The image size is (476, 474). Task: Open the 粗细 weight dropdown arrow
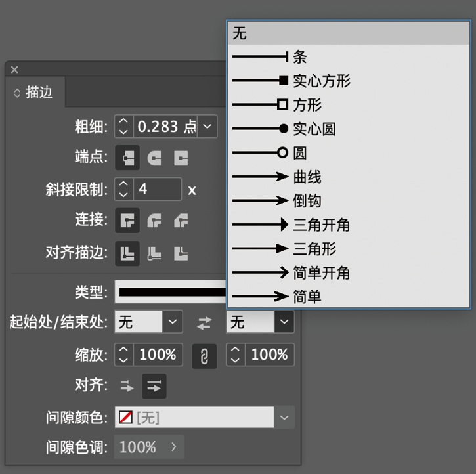(x=207, y=126)
